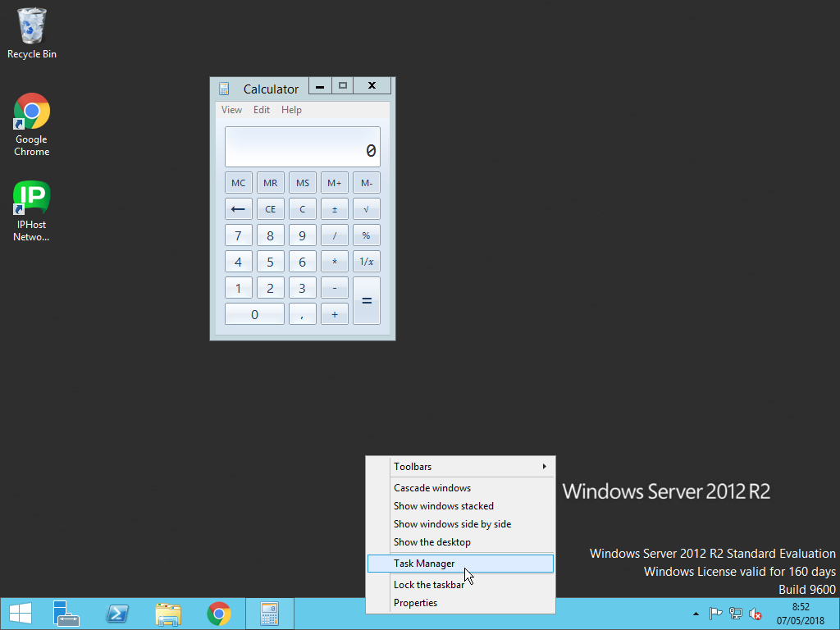Open the network status tray icon
Screen dimensions: 840x630
736,614
